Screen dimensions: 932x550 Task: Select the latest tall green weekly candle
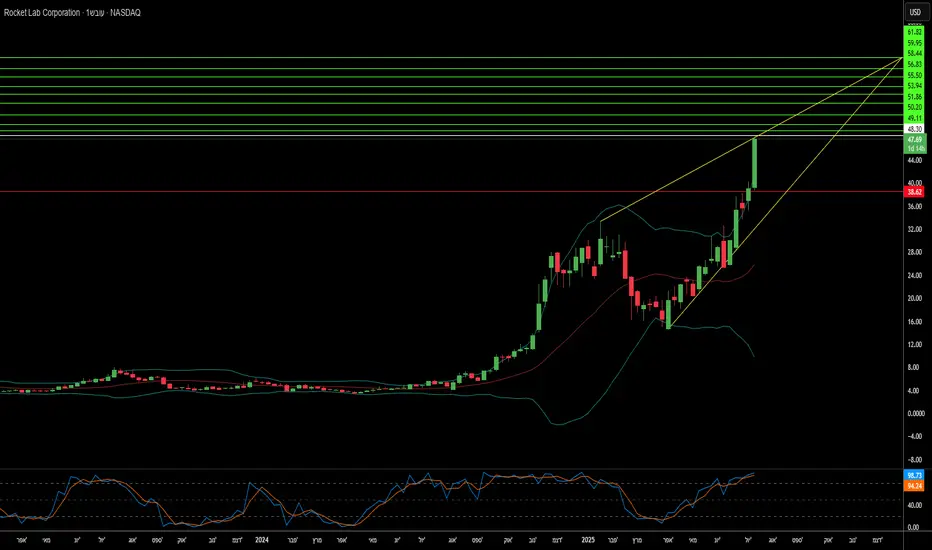pyautogui.click(x=754, y=163)
